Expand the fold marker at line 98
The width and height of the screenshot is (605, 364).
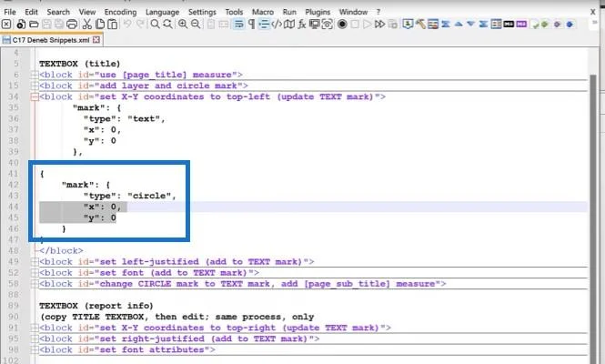tap(35, 349)
